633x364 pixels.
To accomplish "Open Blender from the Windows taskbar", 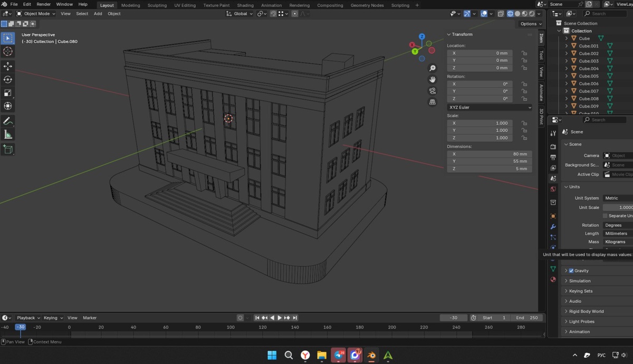I will (x=372, y=355).
